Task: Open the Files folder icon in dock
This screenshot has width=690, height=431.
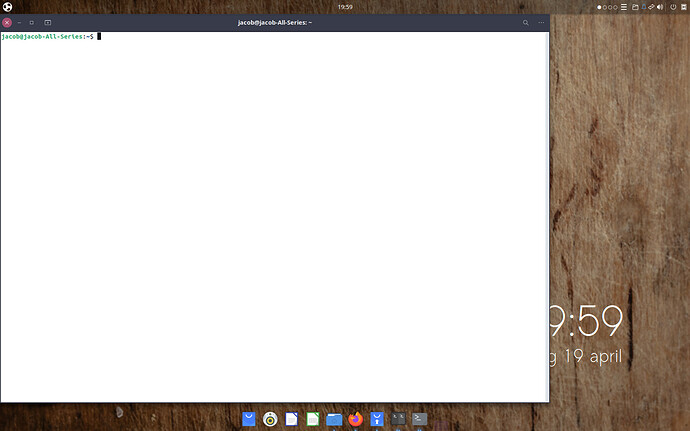Action: click(334, 419)
